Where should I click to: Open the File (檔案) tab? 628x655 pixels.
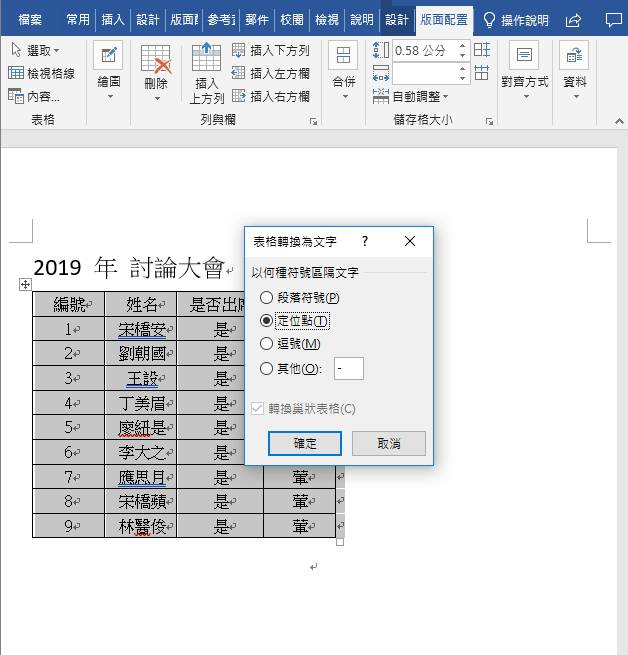pos(30,20)
